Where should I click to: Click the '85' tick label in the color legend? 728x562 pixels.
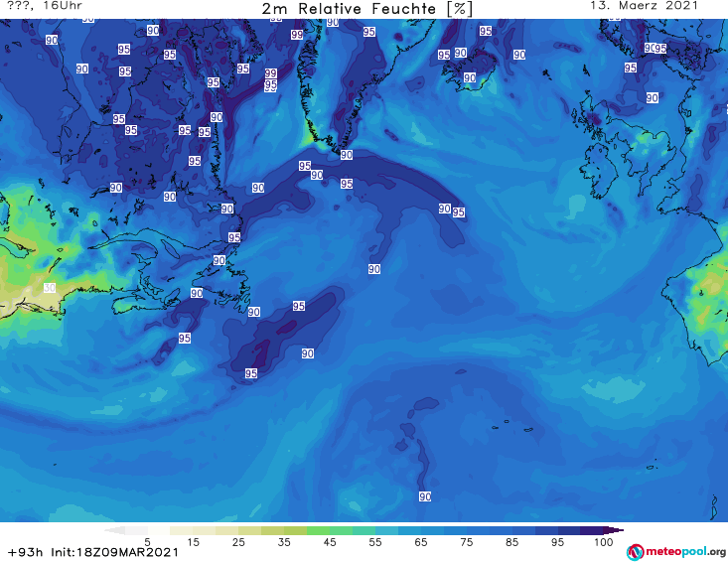coord(512,542)
